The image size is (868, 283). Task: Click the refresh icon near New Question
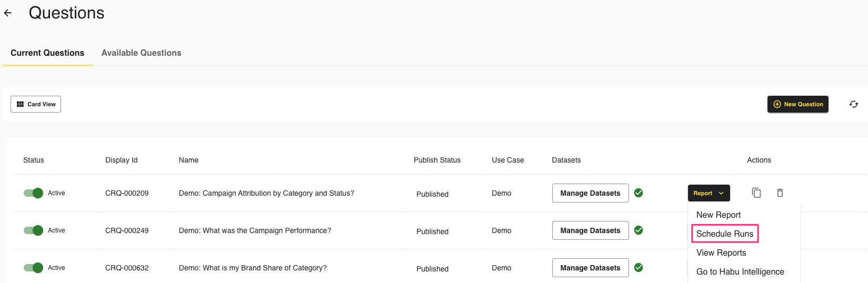pyautogui.click(x=853, y=104)
